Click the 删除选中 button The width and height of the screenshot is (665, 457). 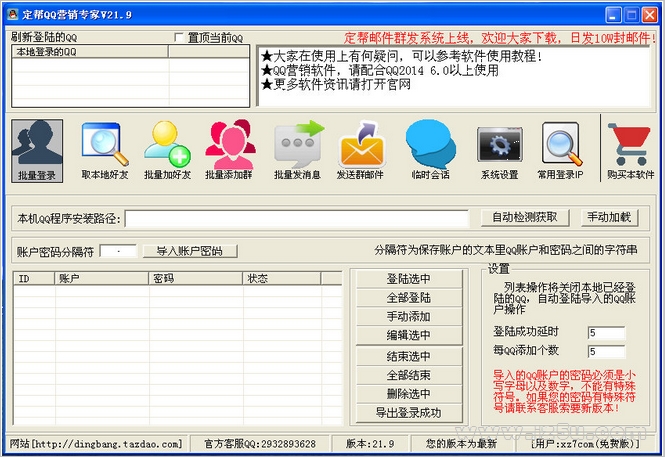409,394
